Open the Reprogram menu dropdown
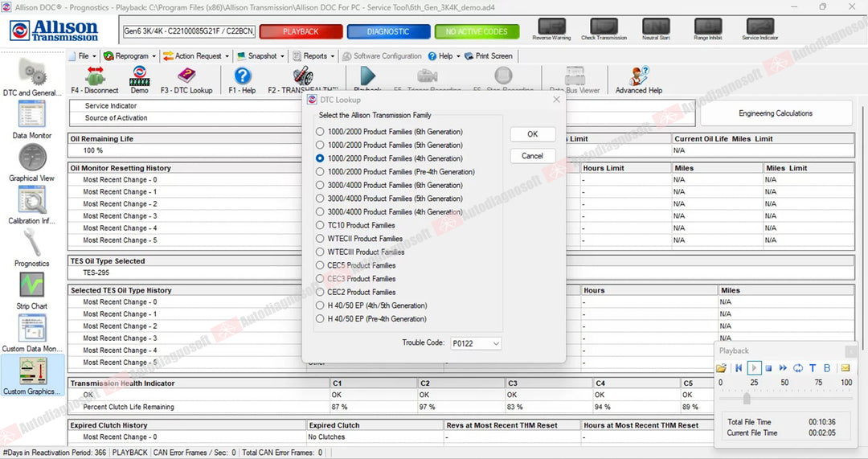The width and height of the screenshot is (868, 459). pos(129,56)
